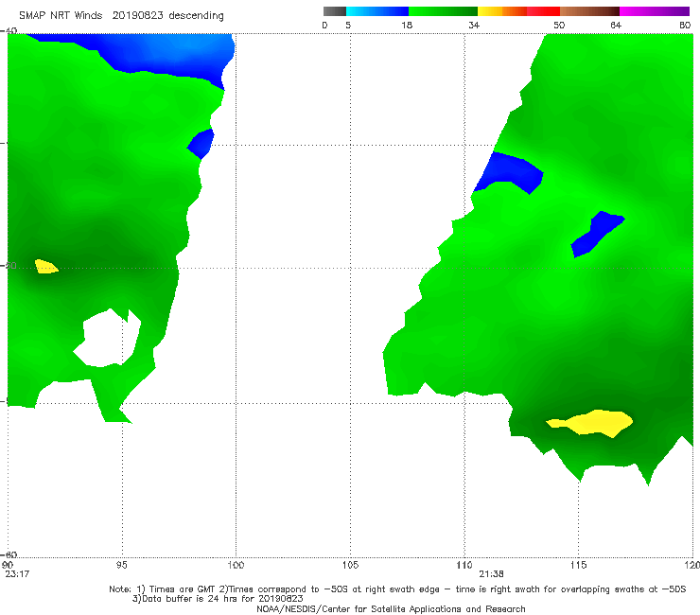Click the longitude axis label '115'
The height and width of the screenshot is (615, 700).
pyautogui.click(x=579, y=565)
